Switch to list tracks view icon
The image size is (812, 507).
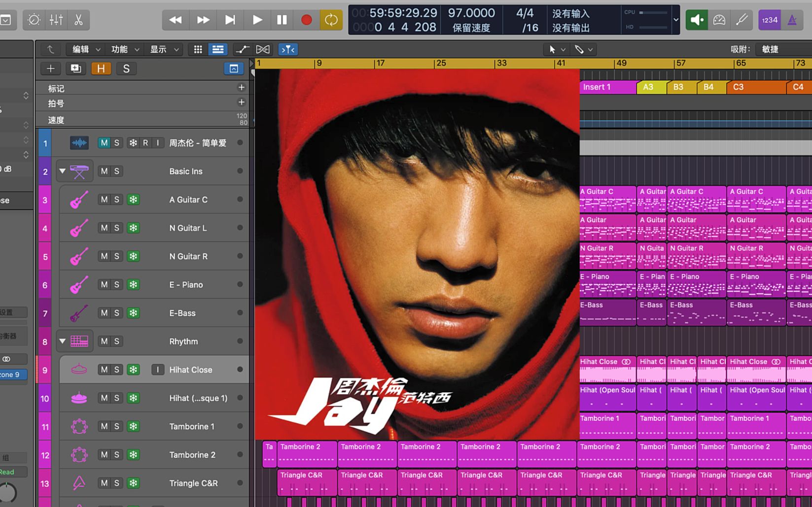217,49
